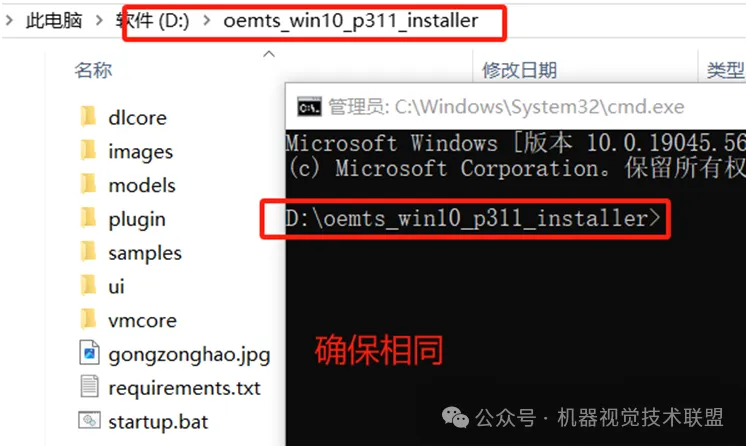Click the vmcore folder icon
Image resolution: width=748 pixels, height=448 pixels.
tap(89, 320)
